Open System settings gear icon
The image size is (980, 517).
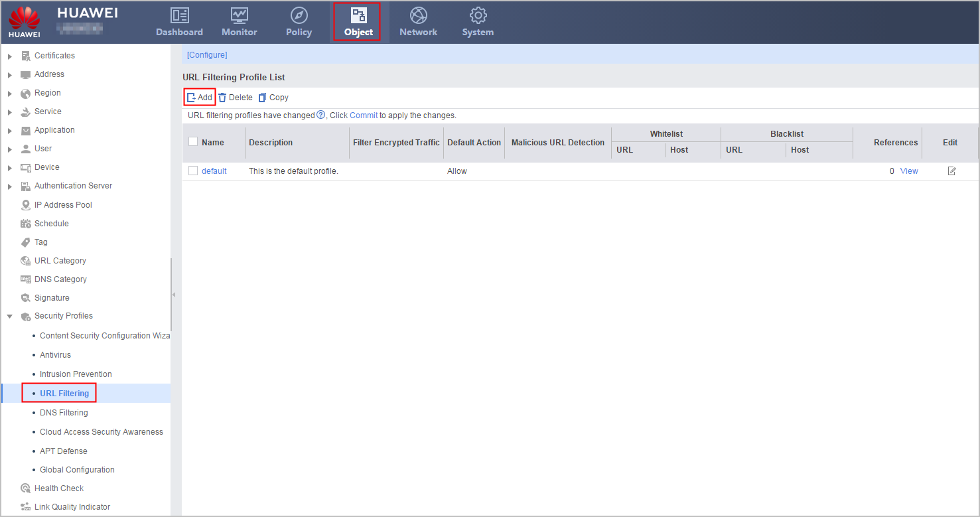[x=478, y=15]
